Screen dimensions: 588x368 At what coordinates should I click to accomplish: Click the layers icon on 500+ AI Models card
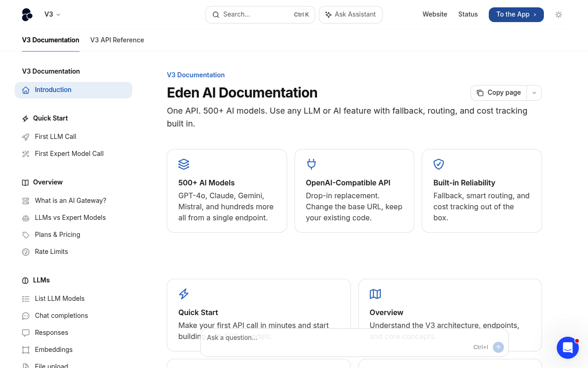click(184, 164)
